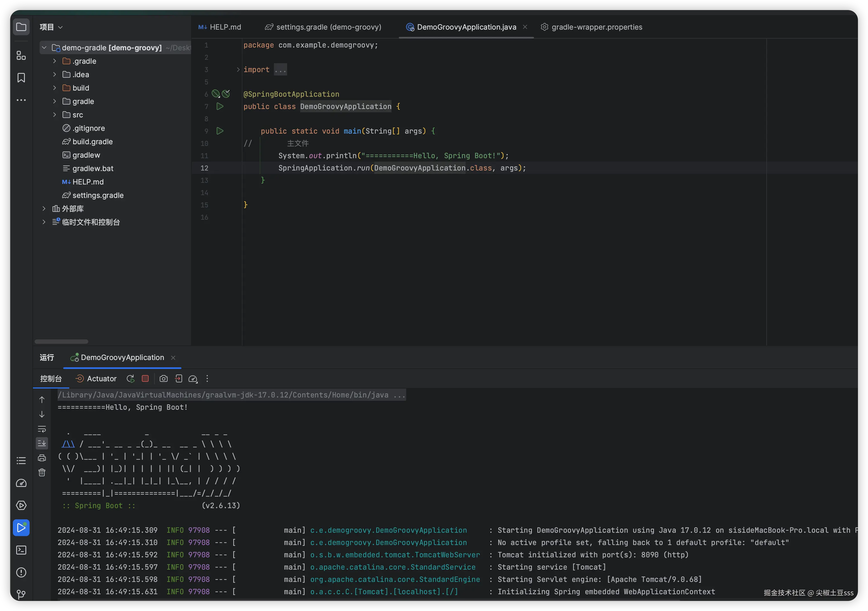
Task: Open the Terminal tool window icon
Action: [x=21, y=550]
